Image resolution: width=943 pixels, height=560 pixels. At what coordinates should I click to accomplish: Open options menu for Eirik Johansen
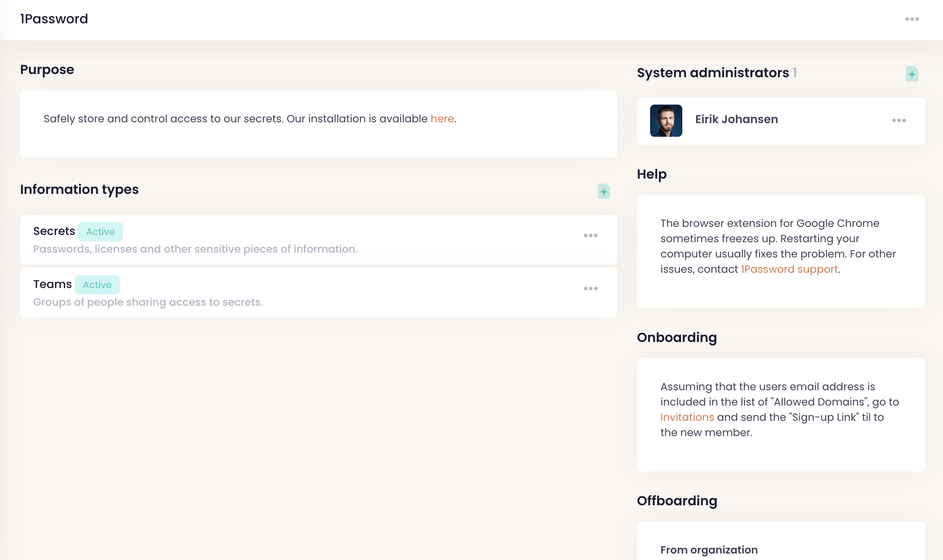(899, 120)
